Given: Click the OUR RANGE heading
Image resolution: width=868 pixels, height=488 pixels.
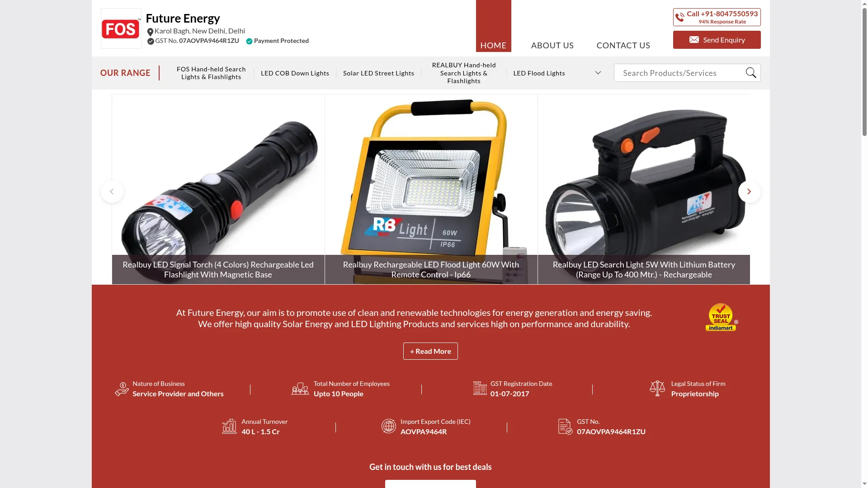Looking at the screenshot, I should point(125,73).
